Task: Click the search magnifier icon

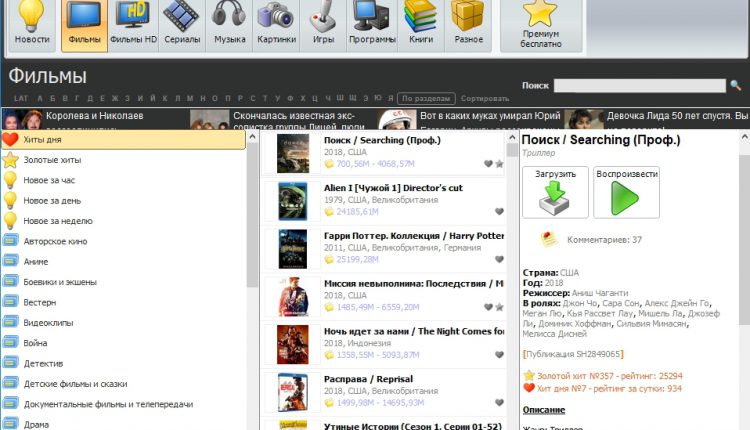Action: pyautogui.click(x=736, y=86)
